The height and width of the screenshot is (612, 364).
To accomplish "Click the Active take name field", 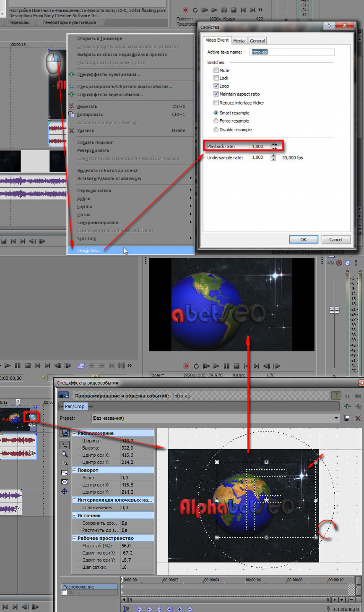I will (x=292, y=52).
